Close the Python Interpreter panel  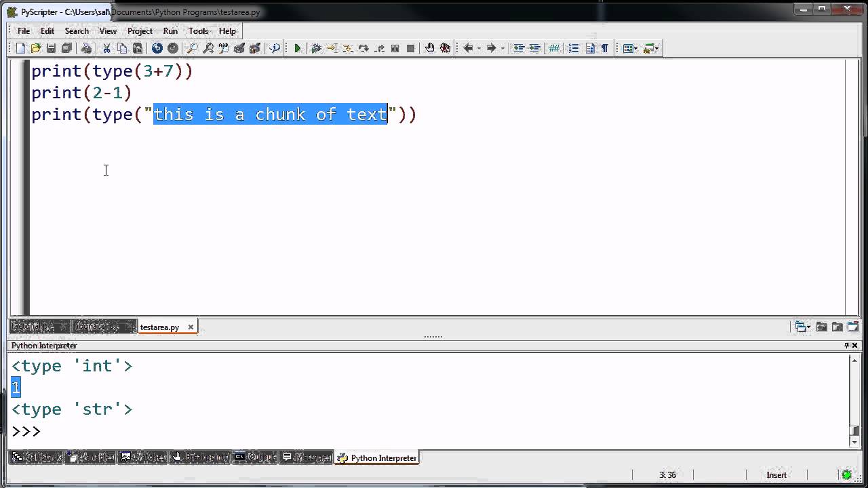point(854,346)
